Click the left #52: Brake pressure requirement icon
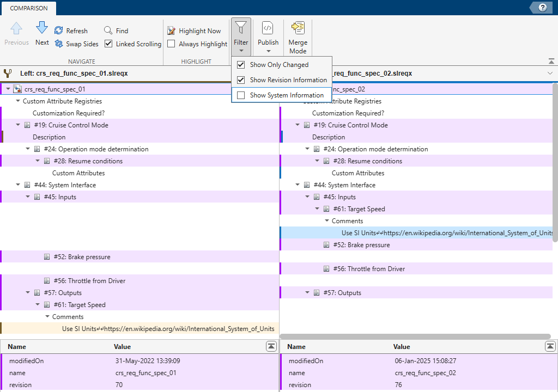This screenshot has width=558, height=392. [47, 257]
